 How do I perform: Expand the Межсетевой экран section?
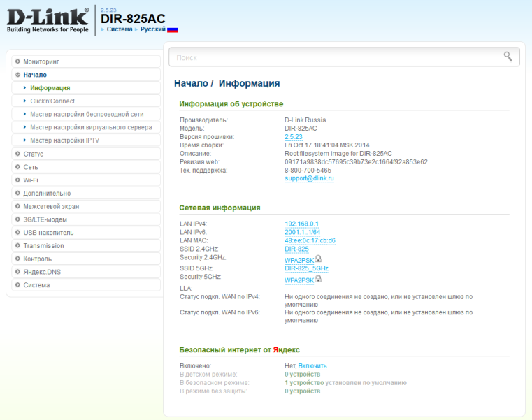click(x=86, y=206)
